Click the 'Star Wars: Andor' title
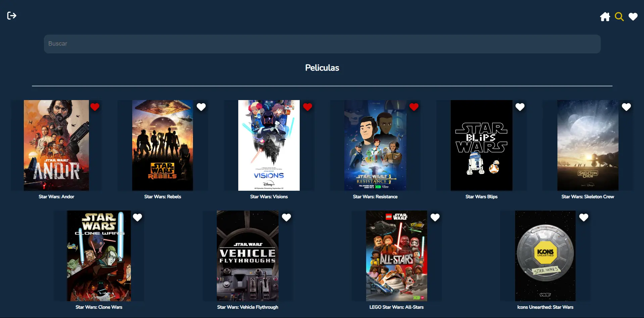The height and width of the screenshot is (318, 644). click(x=56, y=197)
